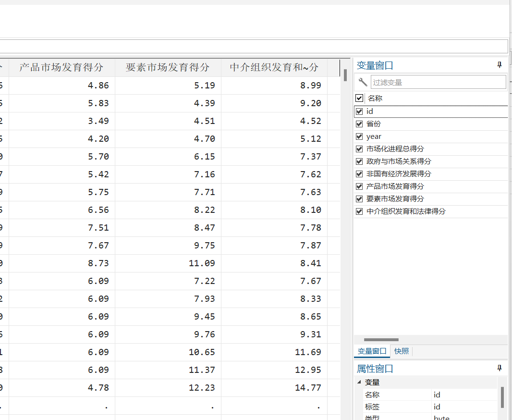The width and height of the screenshot is (512, 420).
Task: Toggle the 名称 select-all checkbox
Action: [359, 99]
